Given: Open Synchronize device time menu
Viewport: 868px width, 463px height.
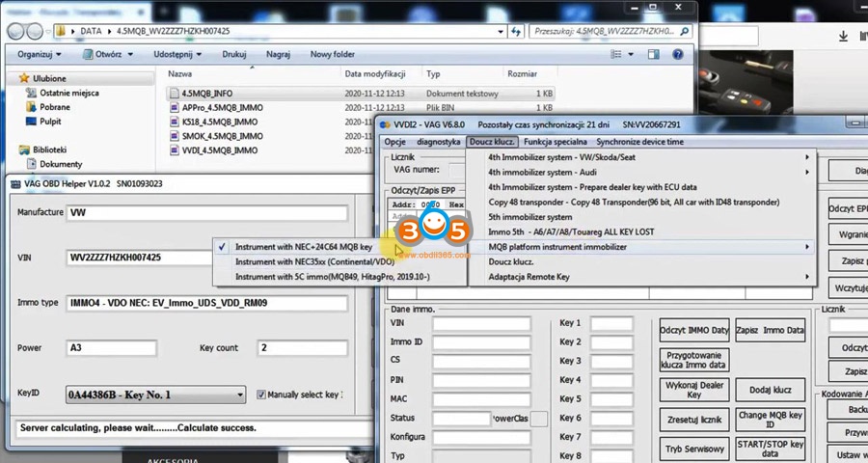Looking at the screenshot, I should tap(640, 142).
